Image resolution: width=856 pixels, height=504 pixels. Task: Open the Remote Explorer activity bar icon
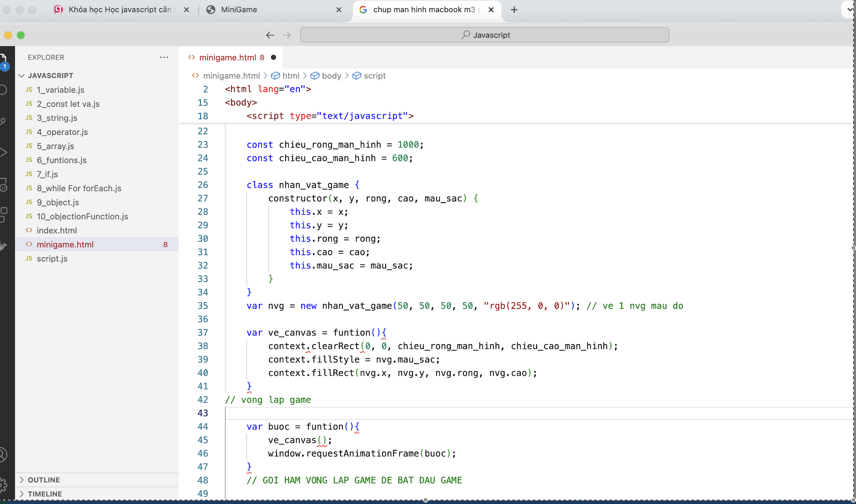[3, 184]
